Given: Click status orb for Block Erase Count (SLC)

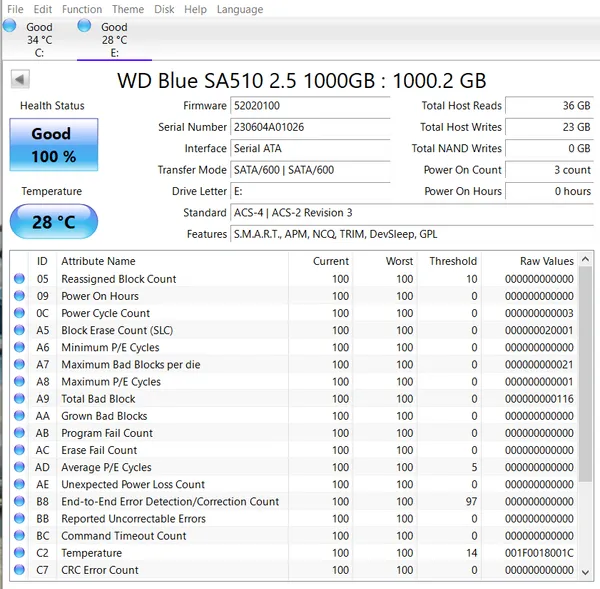Looking at the screenshot, I should coord(19,330).
